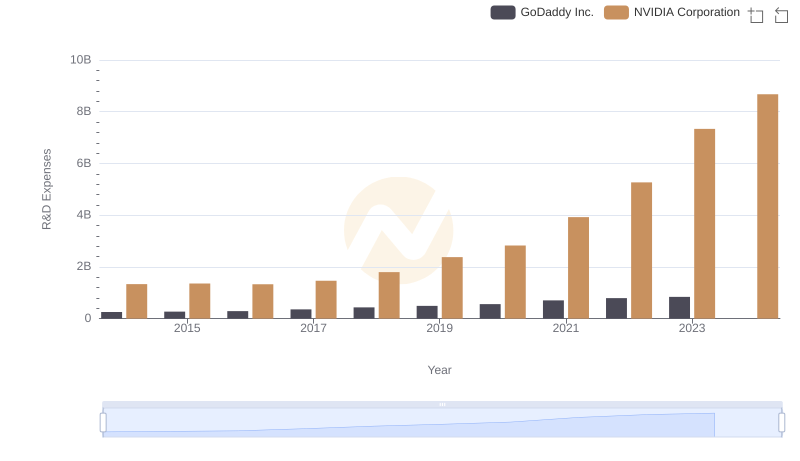Click the right handle of the zoom slider
The height and width of the screenshot is (461, 800).
782,423
